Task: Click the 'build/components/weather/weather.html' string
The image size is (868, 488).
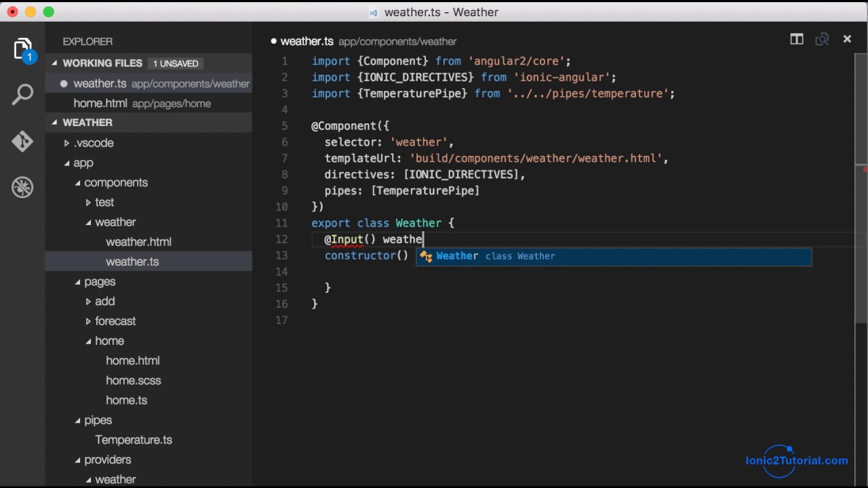Action: tap(536, 158)
